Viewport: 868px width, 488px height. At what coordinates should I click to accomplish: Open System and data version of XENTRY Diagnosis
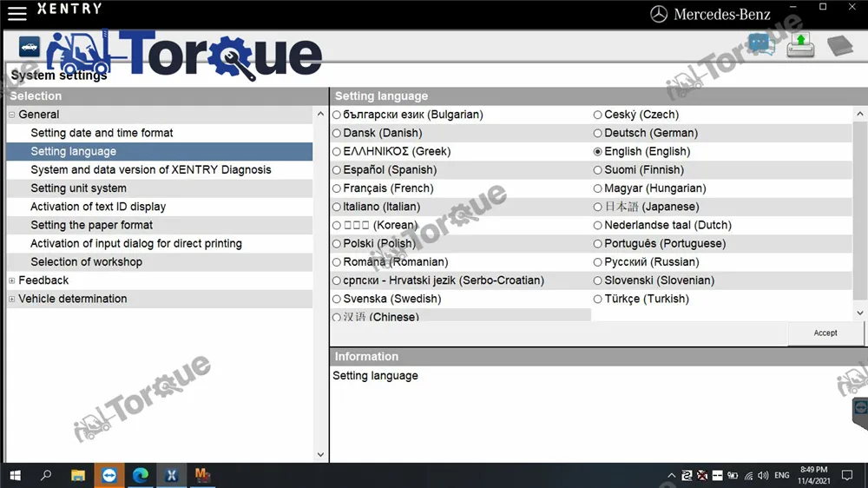point(160,170)
